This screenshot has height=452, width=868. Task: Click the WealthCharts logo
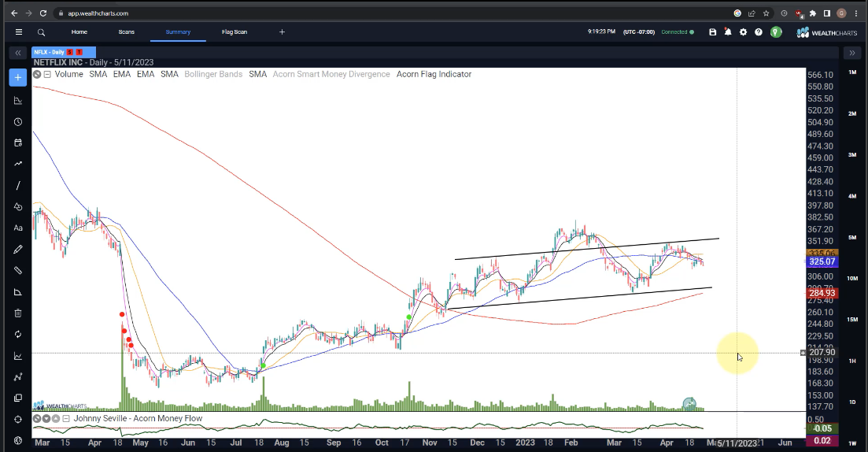pos(827,33)
